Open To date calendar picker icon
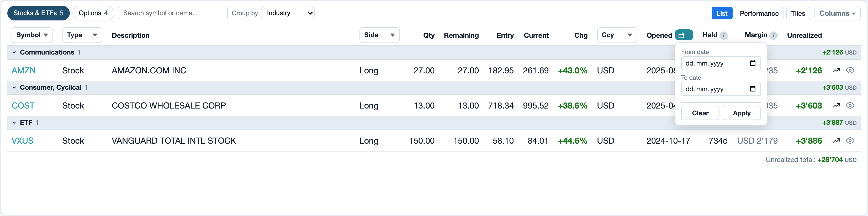 pos(753,89)
